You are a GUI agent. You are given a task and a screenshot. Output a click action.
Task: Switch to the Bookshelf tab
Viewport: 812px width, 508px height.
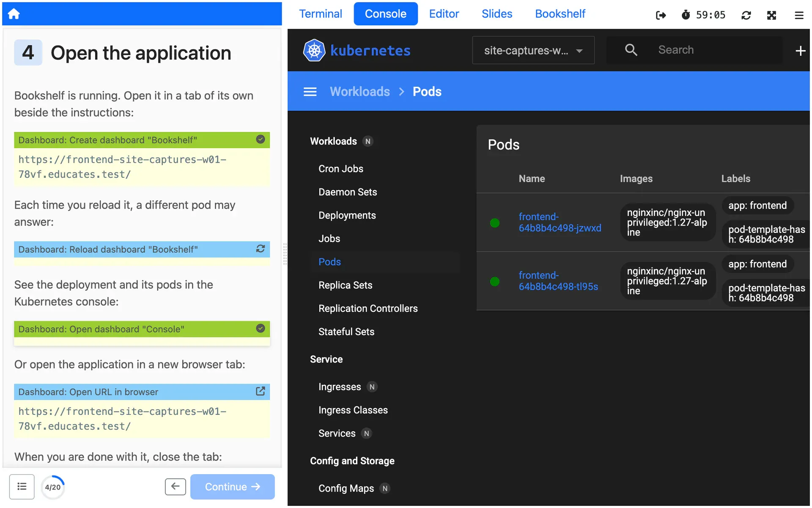[560, 14]
